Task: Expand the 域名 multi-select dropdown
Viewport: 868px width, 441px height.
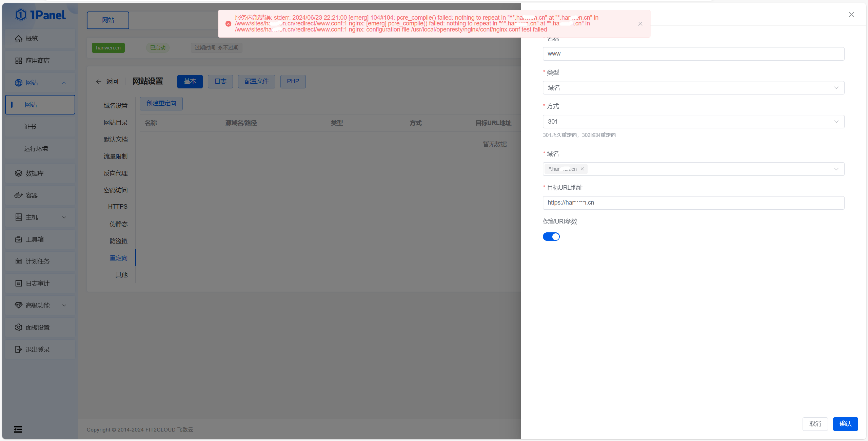Action: click(x=836, y=169)
